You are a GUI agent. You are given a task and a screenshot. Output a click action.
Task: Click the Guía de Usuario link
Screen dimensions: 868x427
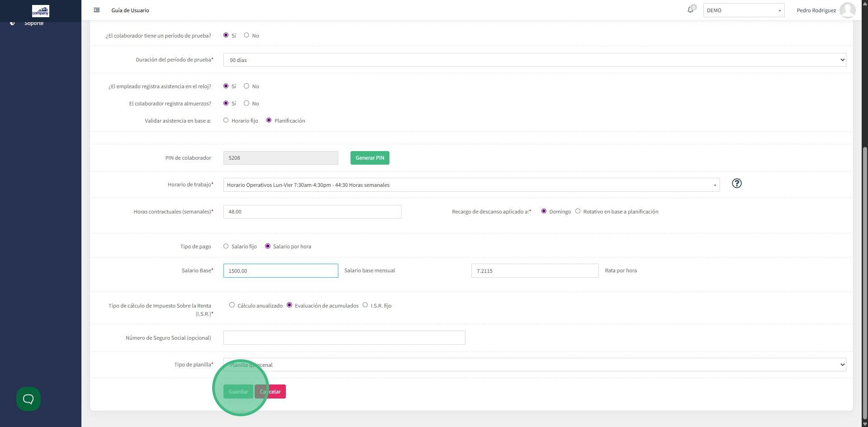coord(130,10)
